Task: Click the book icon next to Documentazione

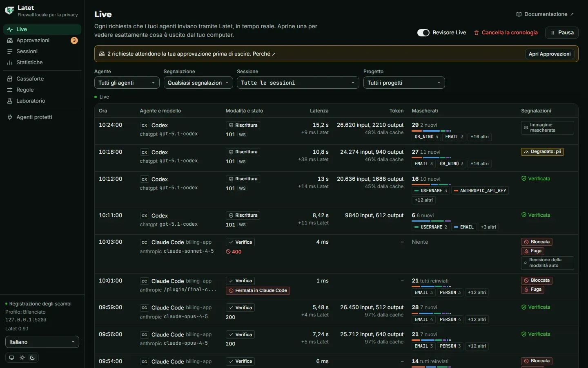Action: [x=519, y=14]
